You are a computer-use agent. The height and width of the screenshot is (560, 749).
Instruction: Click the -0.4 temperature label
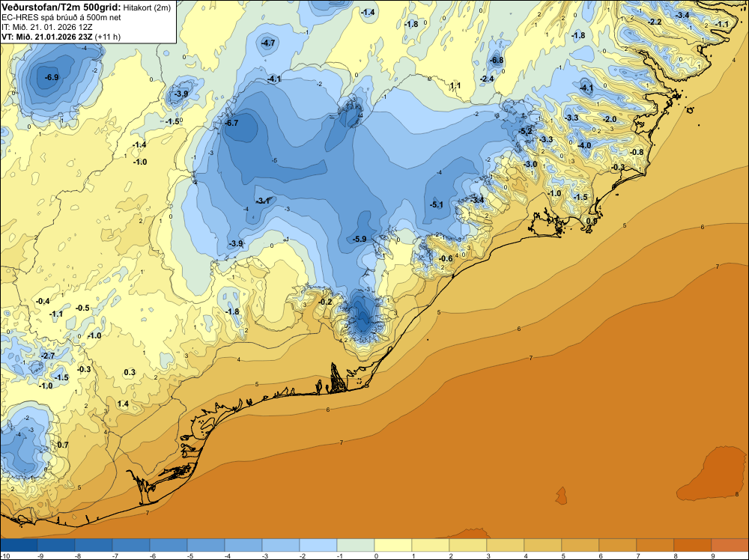(x=43, y=301)
